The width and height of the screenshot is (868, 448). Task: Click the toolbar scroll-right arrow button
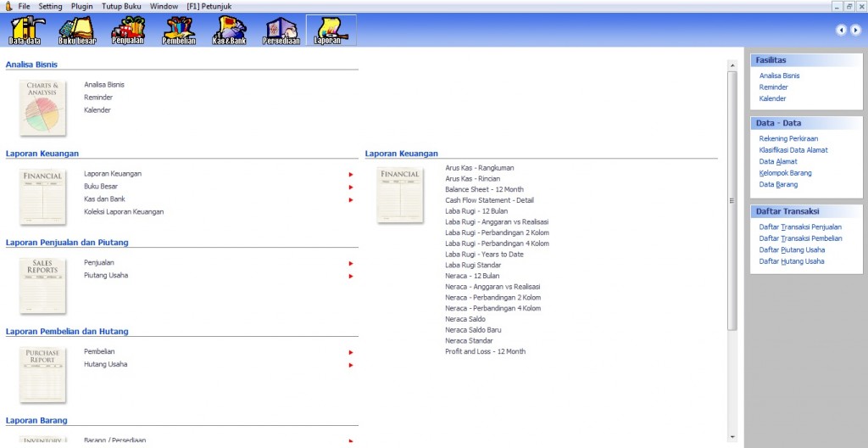coord(855,30)
